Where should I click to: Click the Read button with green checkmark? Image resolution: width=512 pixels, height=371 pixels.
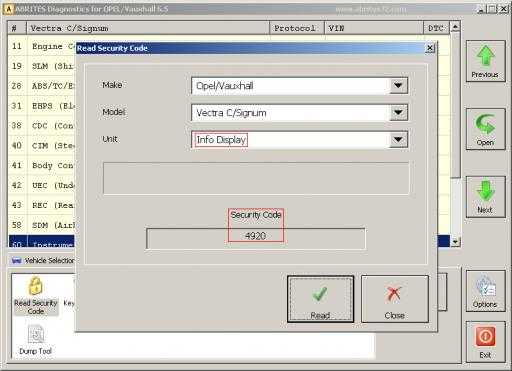point(320,299)
